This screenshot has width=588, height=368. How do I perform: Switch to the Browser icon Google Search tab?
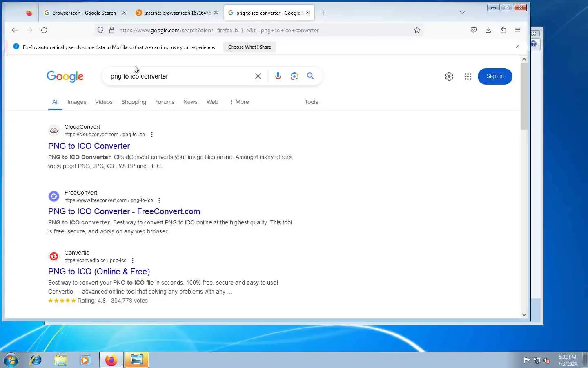84,13
